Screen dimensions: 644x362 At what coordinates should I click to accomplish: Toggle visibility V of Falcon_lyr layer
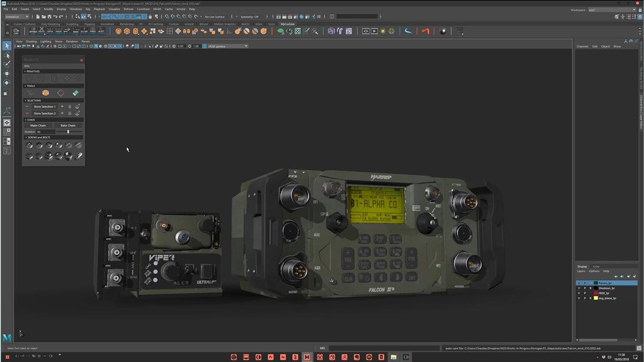[x=579, y=283]
